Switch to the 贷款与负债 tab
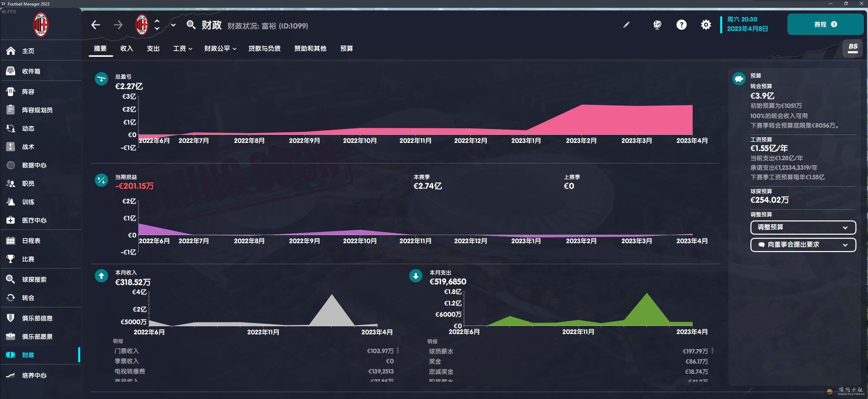This screenshot has width=868, height=399. coord(264,49)
